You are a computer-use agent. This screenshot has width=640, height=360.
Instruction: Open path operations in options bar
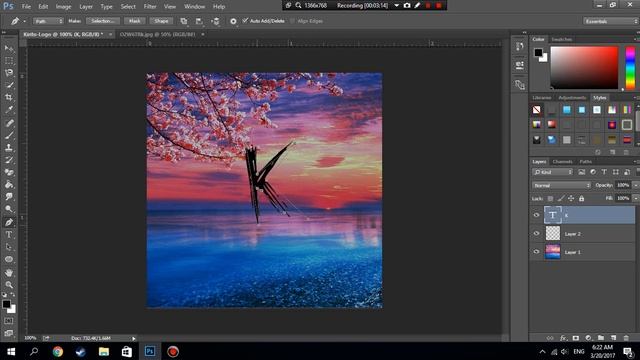click(x=184, y=21)
